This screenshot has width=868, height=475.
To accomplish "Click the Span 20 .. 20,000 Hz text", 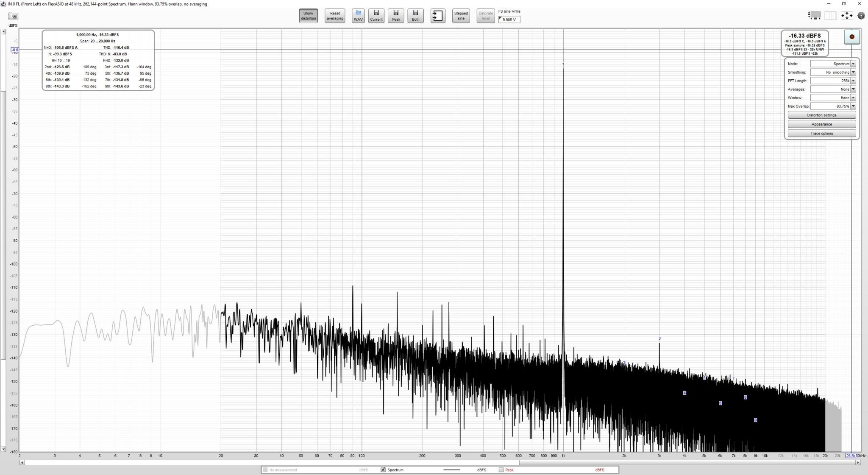I will (x=97, y=41).
